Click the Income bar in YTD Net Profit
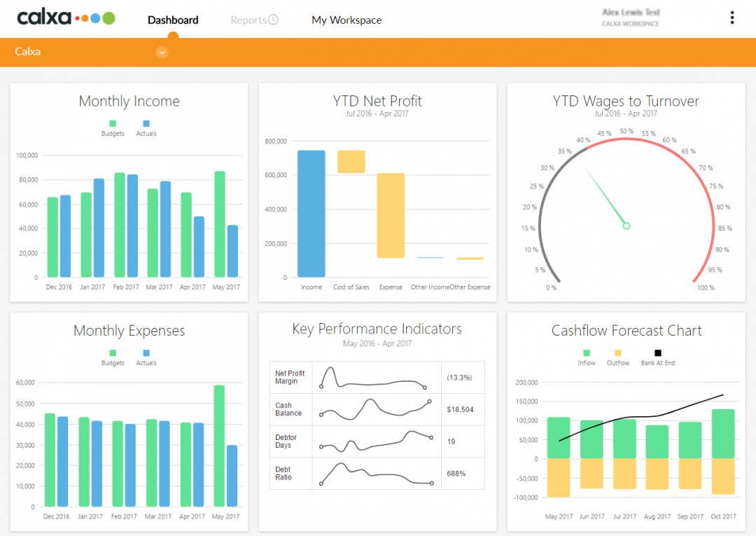The image size is (756, 536). pos(311,210)
